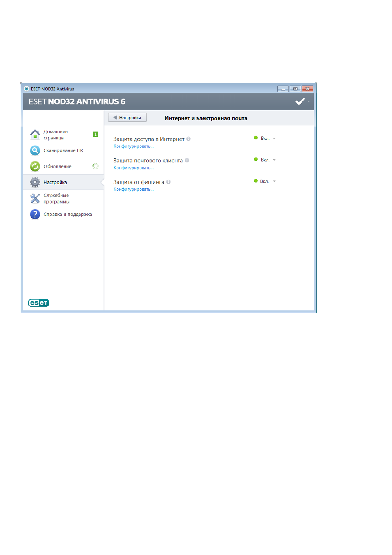Open Служебные программы section
392x555 pixels.
[x=56, y=199]
